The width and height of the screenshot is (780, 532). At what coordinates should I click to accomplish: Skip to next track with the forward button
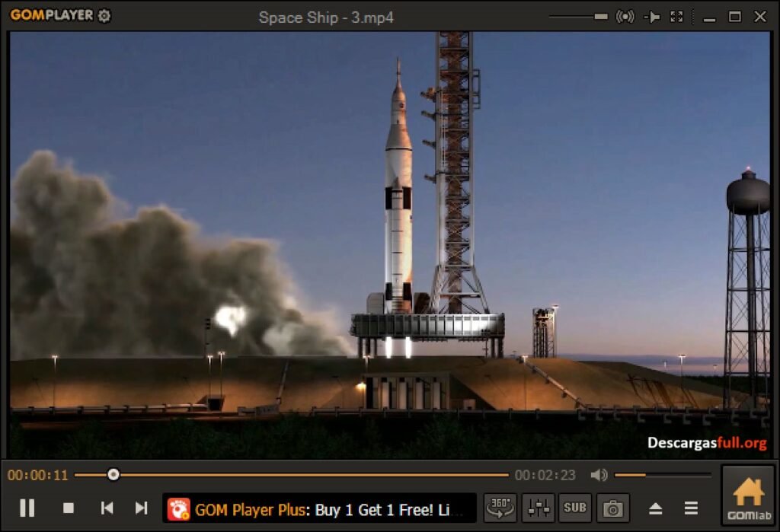click(x=142, y=507)
